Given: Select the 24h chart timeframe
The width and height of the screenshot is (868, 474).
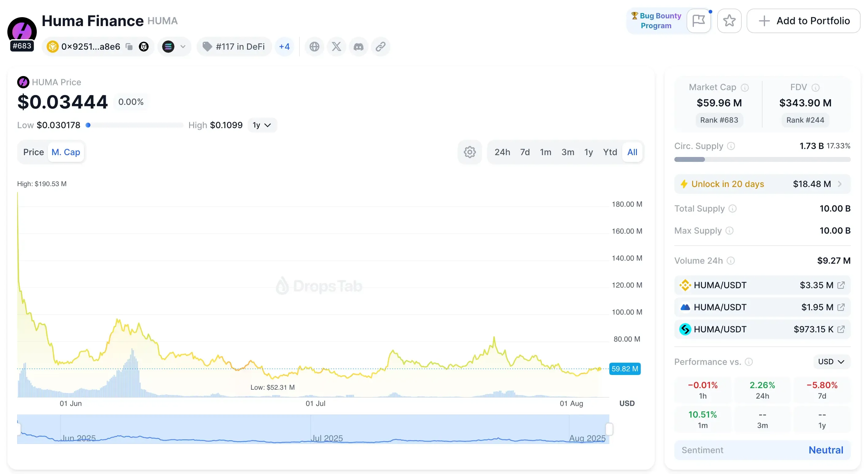Looking at the screenshot, I should (502, 152).
